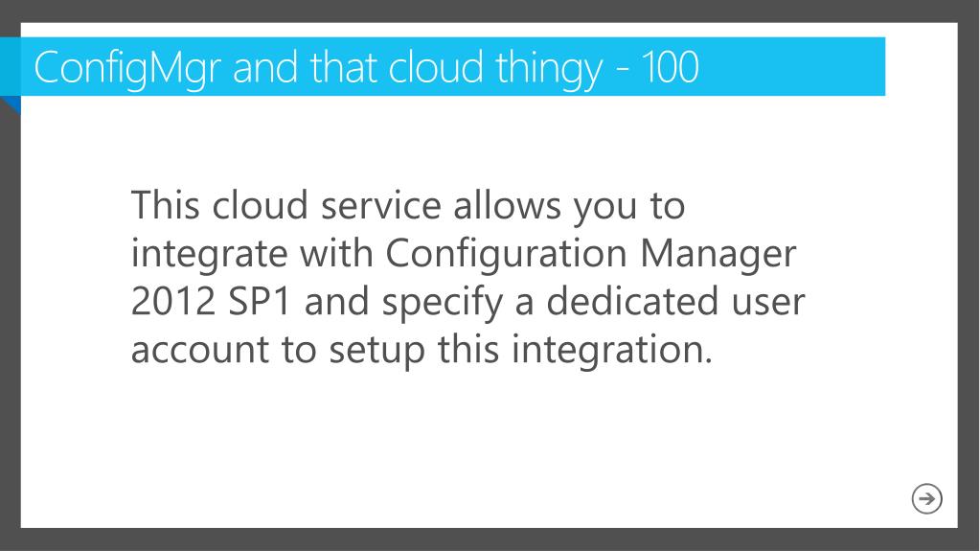Click the dark blue folded banner corner
This screenshot has height=551, width=980.
10,105
